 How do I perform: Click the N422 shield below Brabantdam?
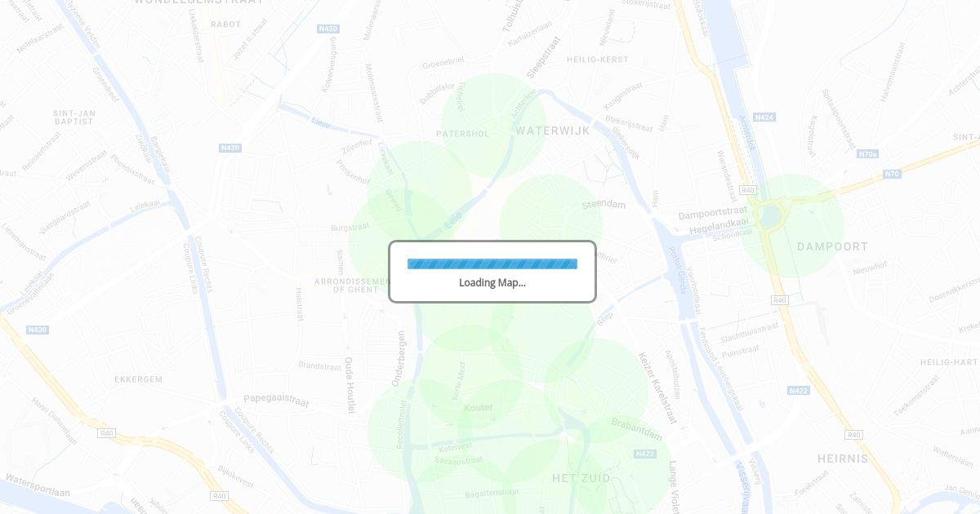coord(644,454)
